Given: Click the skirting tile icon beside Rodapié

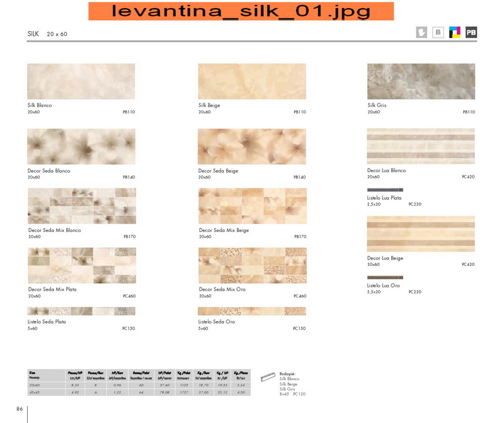Looking at the screenshot, I should point(268,377).
